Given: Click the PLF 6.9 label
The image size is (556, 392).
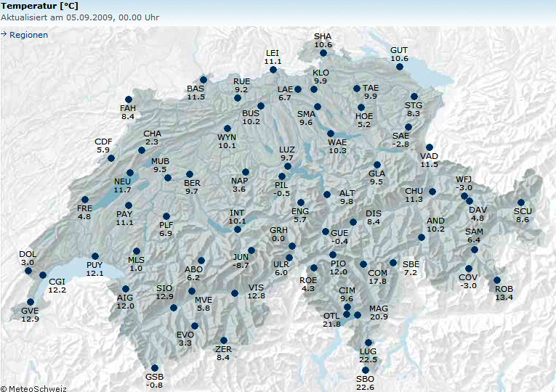Looking at the screenshot, I should click(166, 229).
